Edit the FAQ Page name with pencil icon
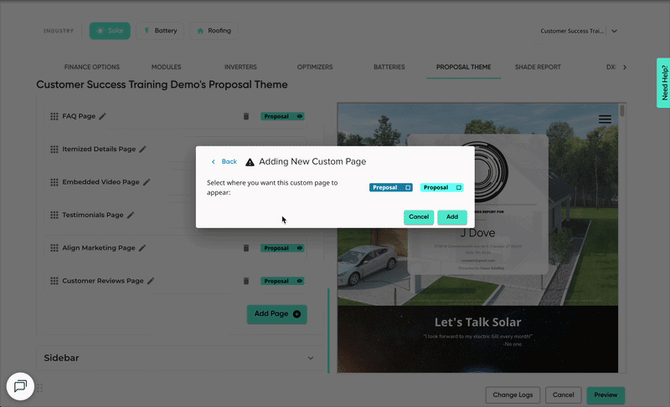Image resolution: width=670 pixels, height=407 pixels. 103,116
